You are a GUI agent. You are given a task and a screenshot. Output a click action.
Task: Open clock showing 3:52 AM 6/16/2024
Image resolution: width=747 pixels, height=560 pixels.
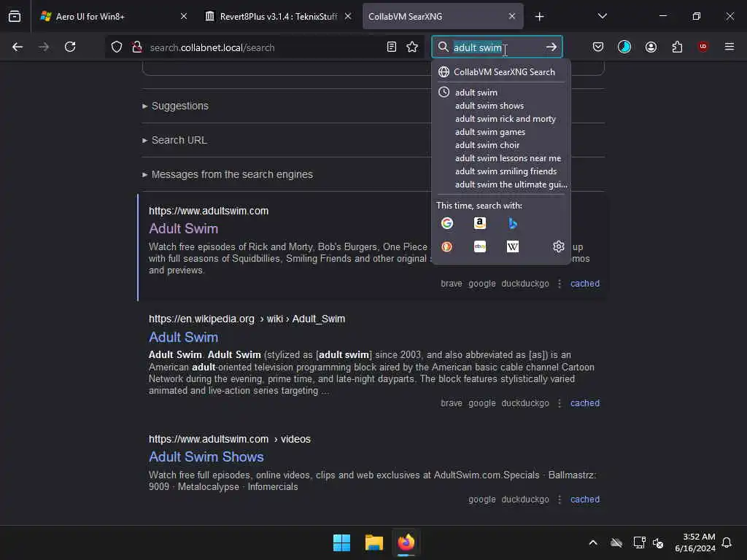695,542
